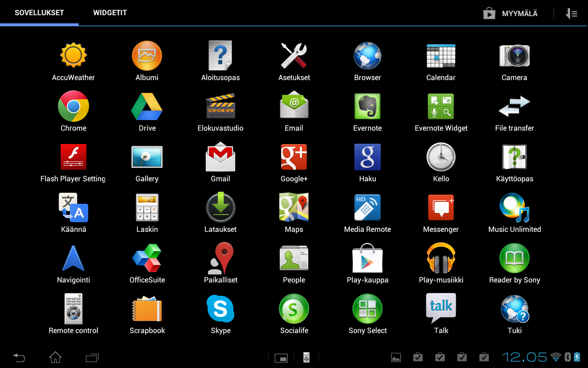Open Käyttöopas user guide
Screen dimensions: 588x368
(x=514, y=157)
